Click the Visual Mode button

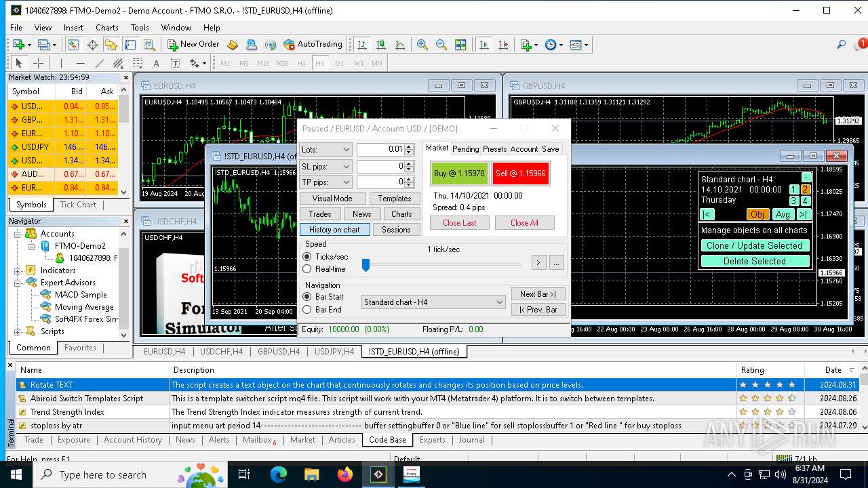(x=332, y=199)
